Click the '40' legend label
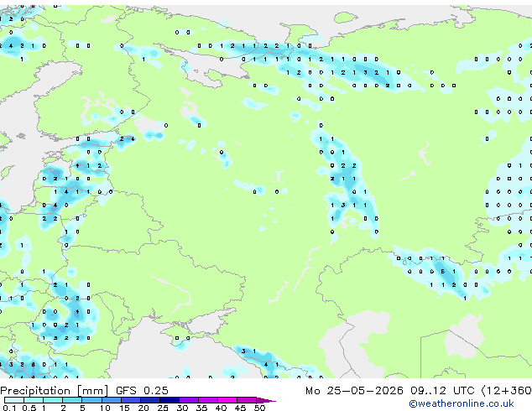Image resolution: width=532 pixels, height=411 pixels. coord(221,408)
